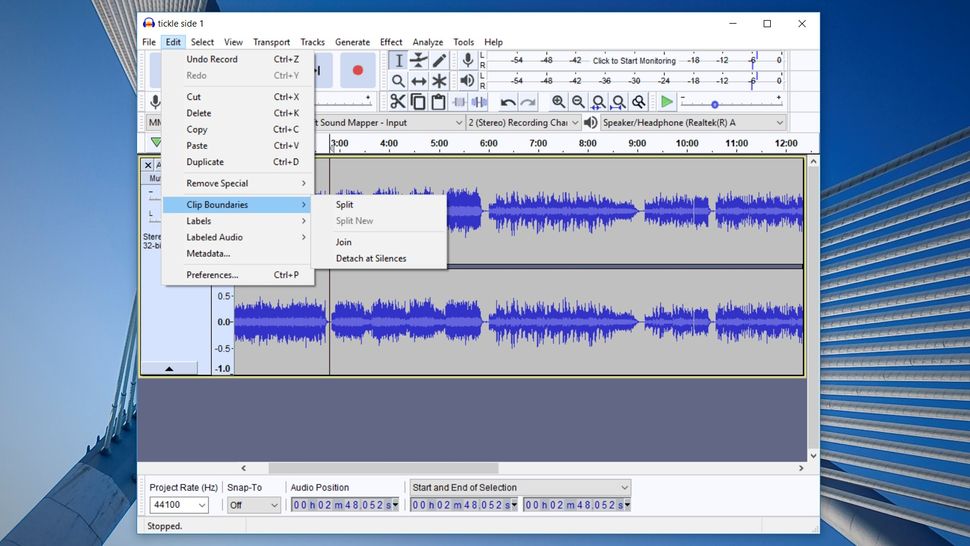The image size is (970, 546).
Task: Open the Snap-To dropdown
Action: [x=254, y=505]
